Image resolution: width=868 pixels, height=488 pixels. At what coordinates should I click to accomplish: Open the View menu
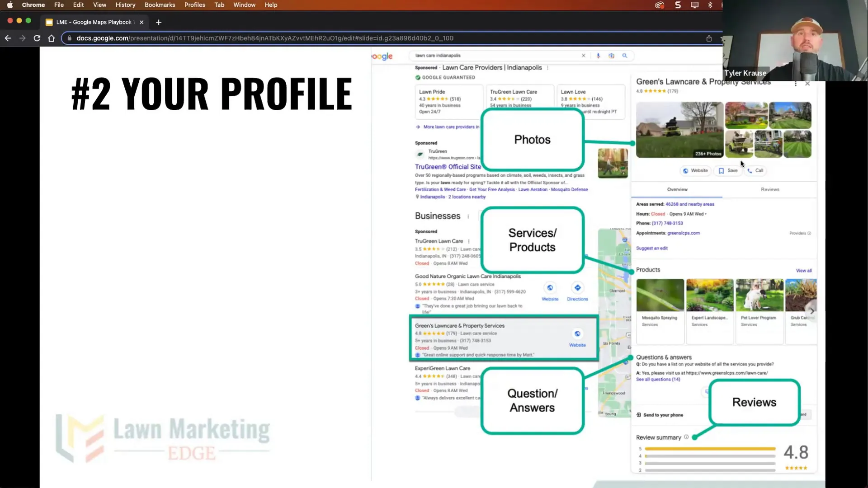pyautogui.click(x=99, y=5)
